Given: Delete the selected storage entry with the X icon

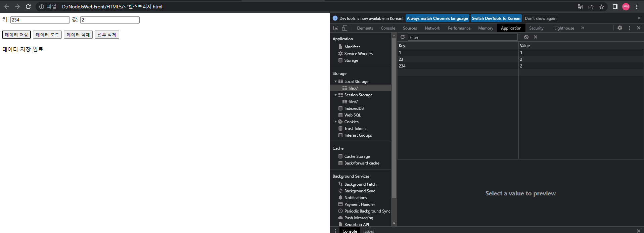Looking at the screenshot, I should (536, 37).
